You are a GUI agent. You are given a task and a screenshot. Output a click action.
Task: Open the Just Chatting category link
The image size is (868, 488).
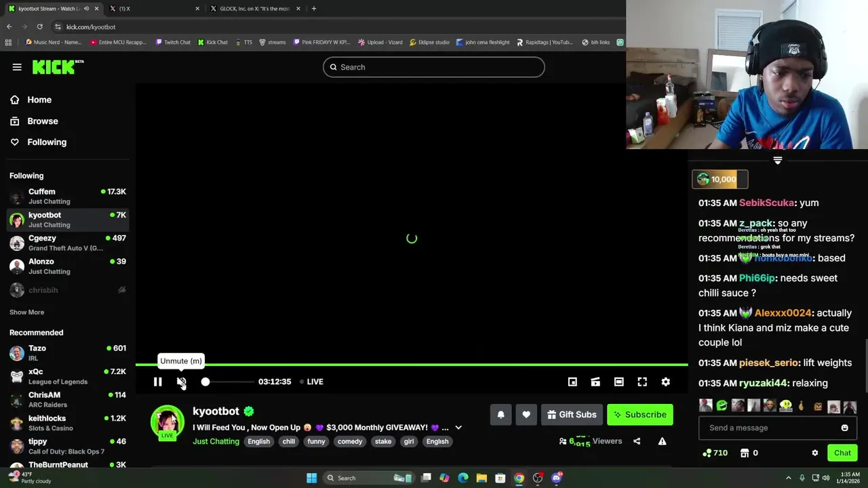click(x=216, y=441)
